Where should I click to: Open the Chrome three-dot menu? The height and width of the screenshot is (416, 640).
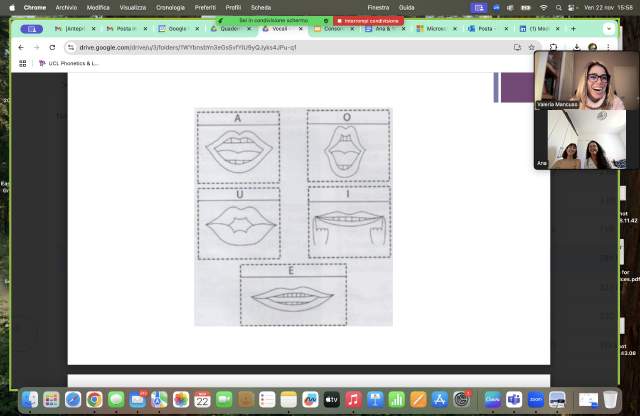608,47
